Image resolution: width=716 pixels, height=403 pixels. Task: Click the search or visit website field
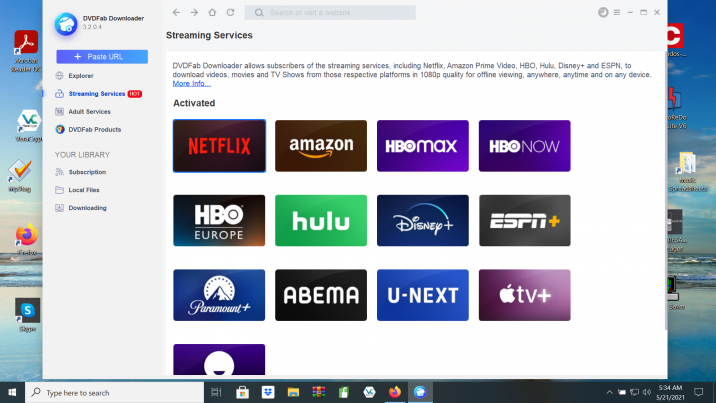click(330, 12)
